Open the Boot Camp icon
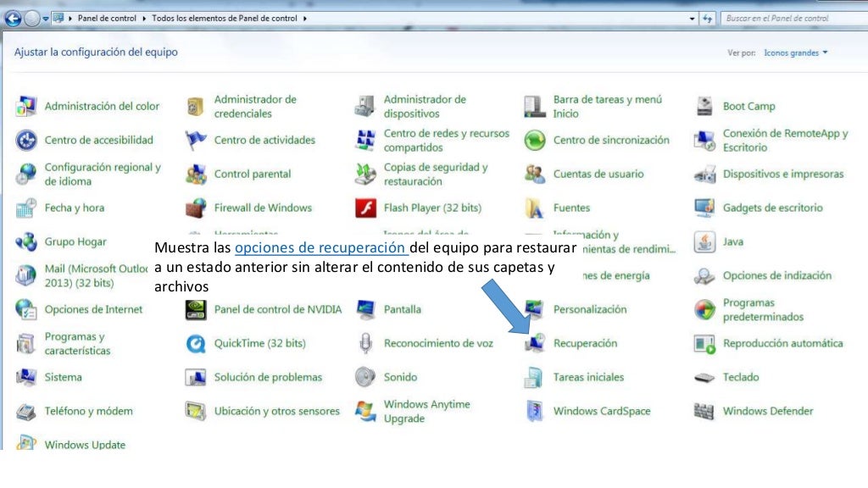868x488 pixels. (x=704, y=106)
